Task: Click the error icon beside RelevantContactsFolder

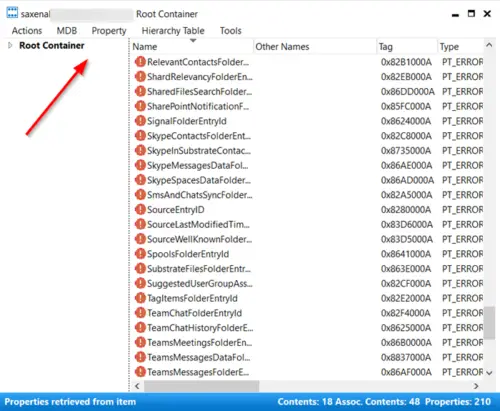Action: (140, 62)
